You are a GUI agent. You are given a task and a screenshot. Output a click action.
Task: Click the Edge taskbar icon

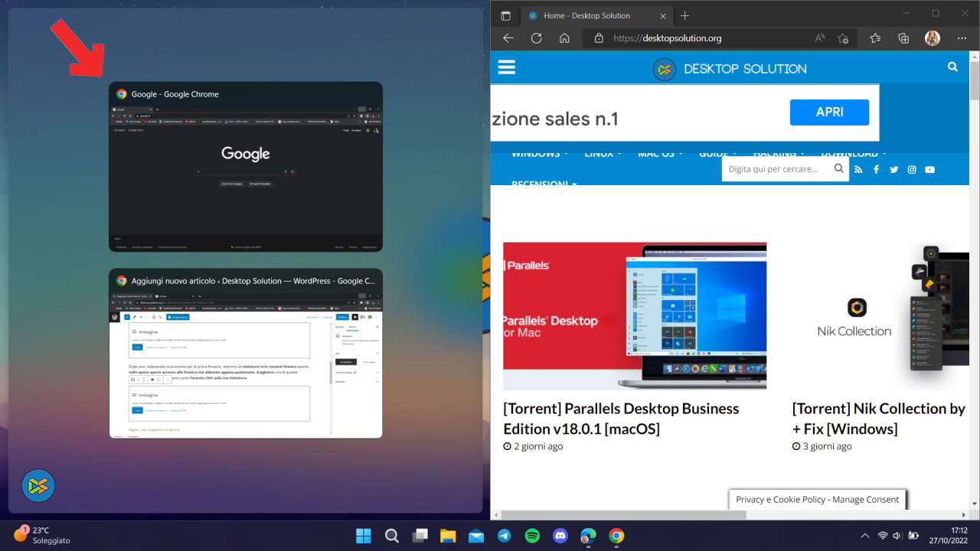[588, 536]
